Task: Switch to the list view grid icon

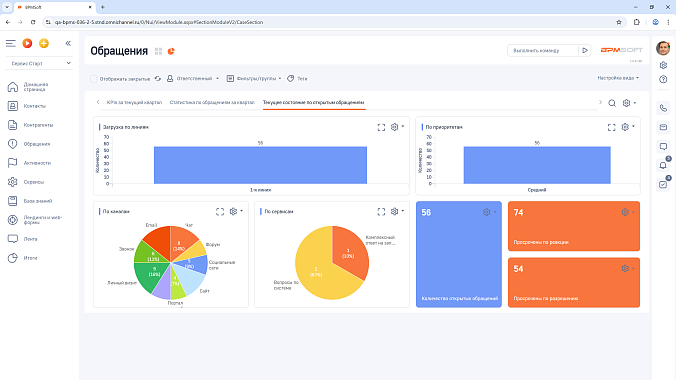Action: 159,51
